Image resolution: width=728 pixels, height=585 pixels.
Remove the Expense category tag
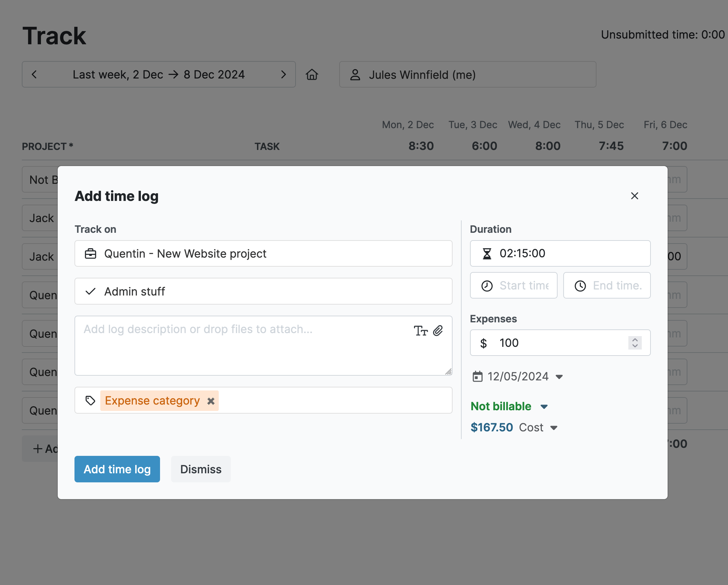(211, 401)
